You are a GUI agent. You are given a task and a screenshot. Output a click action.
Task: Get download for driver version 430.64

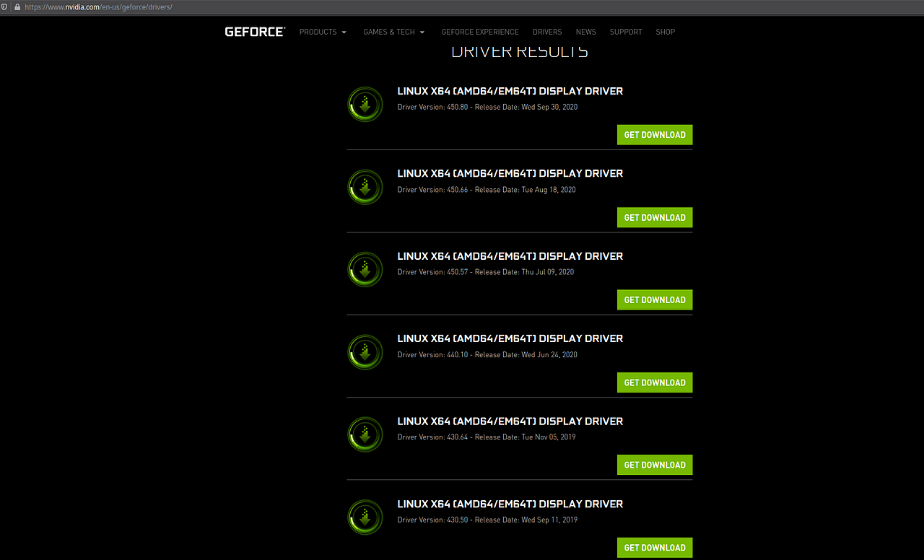(x=655, y=465)
